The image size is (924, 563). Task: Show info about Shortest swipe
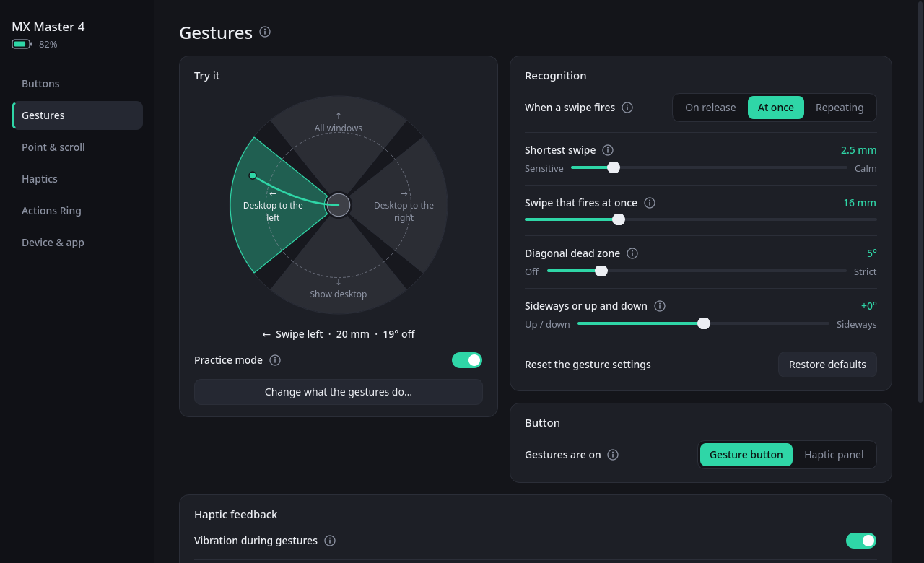608,150
